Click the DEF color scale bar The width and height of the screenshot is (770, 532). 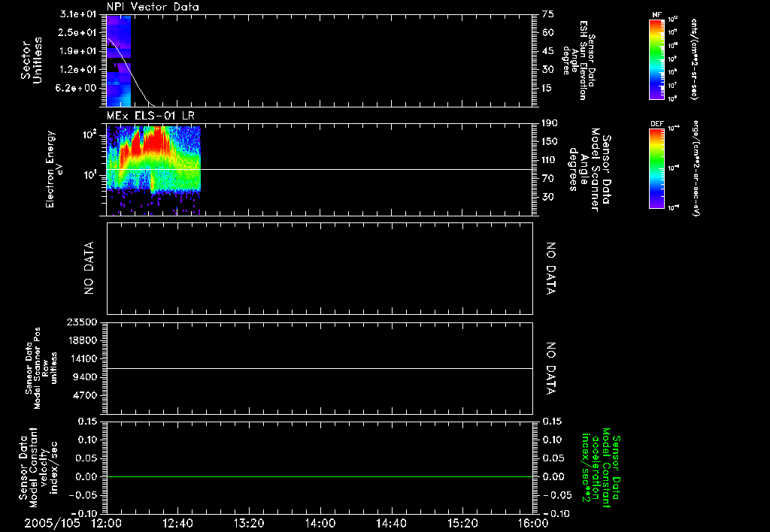click(x=657, y=168)
